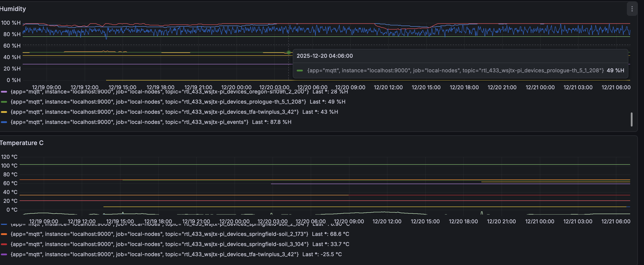
Task: Click 'Last *: 87.8 %H' in Humidity legend
Action: point(272,122)
